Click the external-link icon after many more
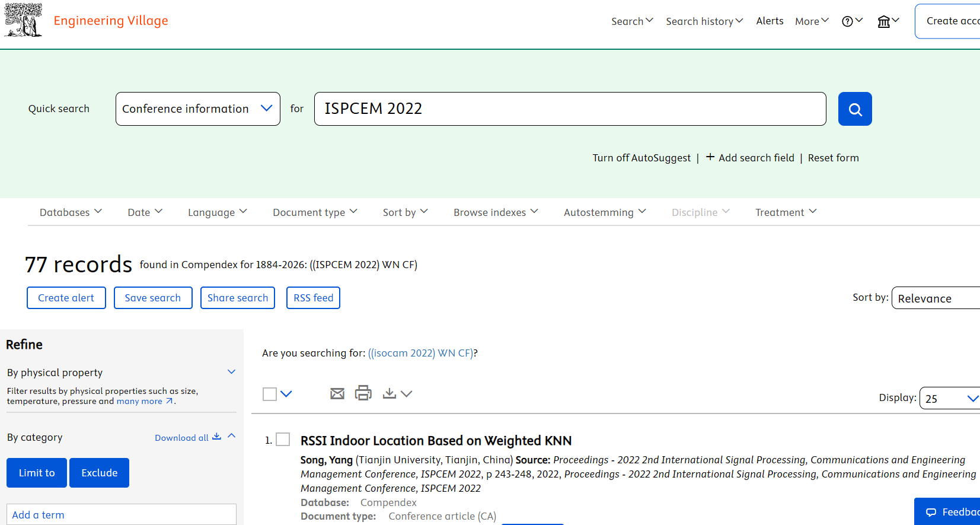 click(x=169, y=401)
